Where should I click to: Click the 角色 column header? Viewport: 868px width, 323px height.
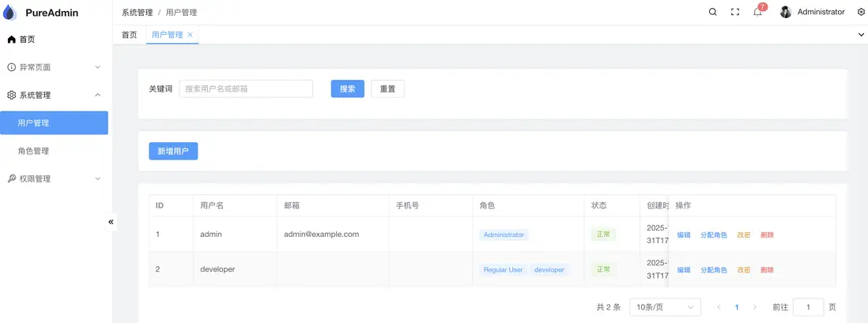[x=487, y=205]
